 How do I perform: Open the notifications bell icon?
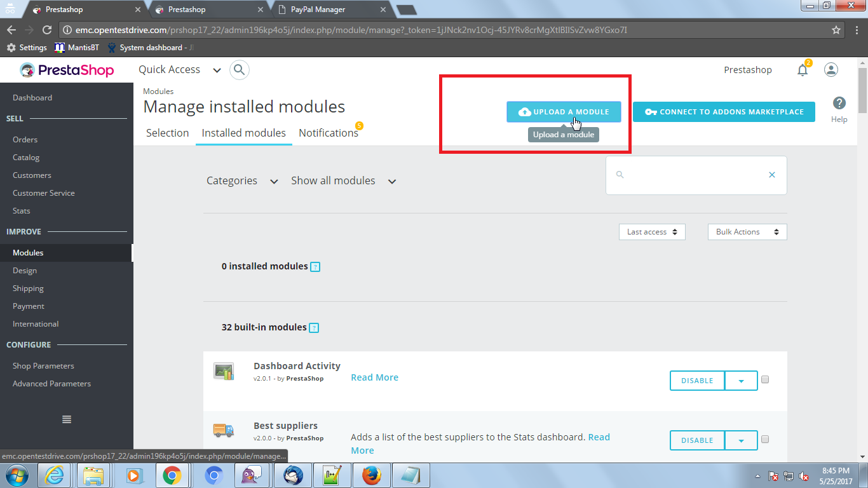[803, 70]
